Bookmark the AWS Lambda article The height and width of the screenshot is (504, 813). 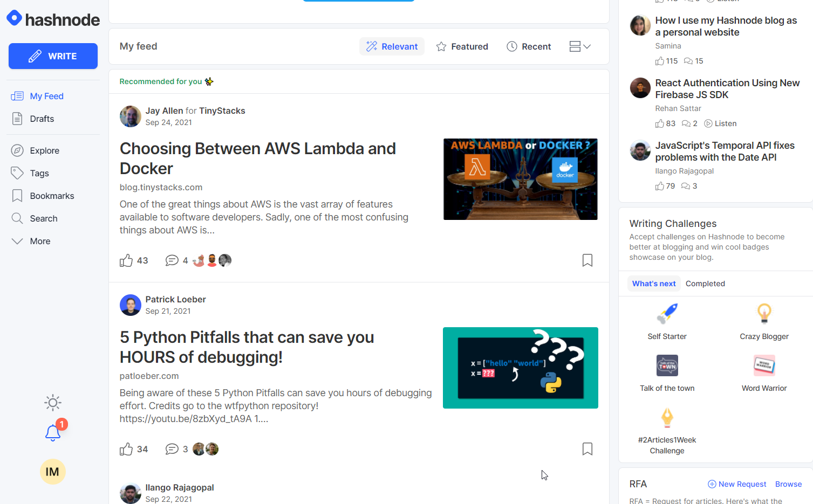point(587,260)
